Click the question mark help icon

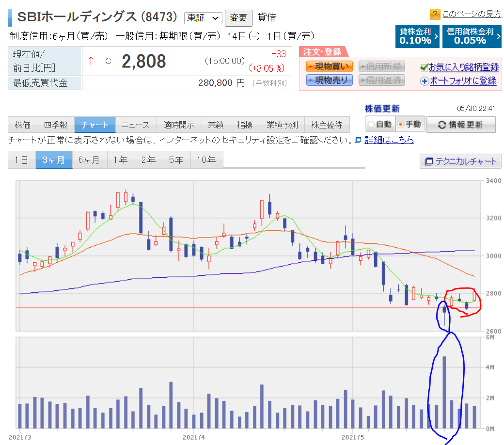tap(435, 14)
